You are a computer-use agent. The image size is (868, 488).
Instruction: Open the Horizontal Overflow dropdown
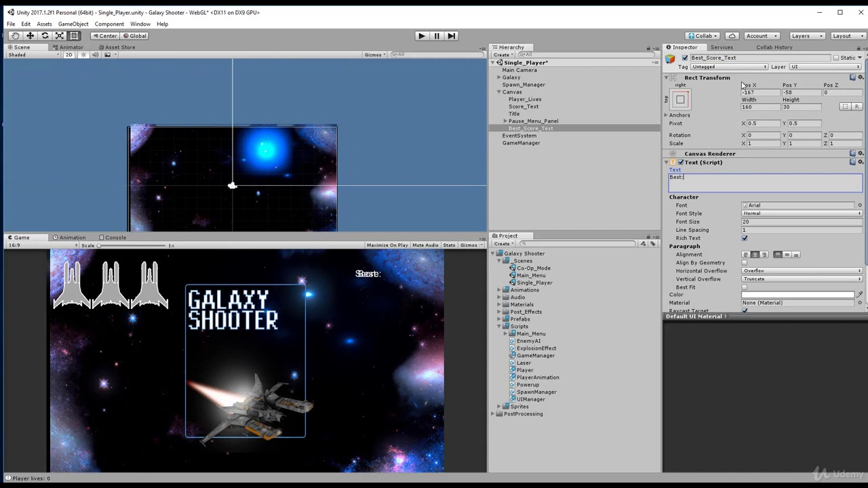[802, 271]
